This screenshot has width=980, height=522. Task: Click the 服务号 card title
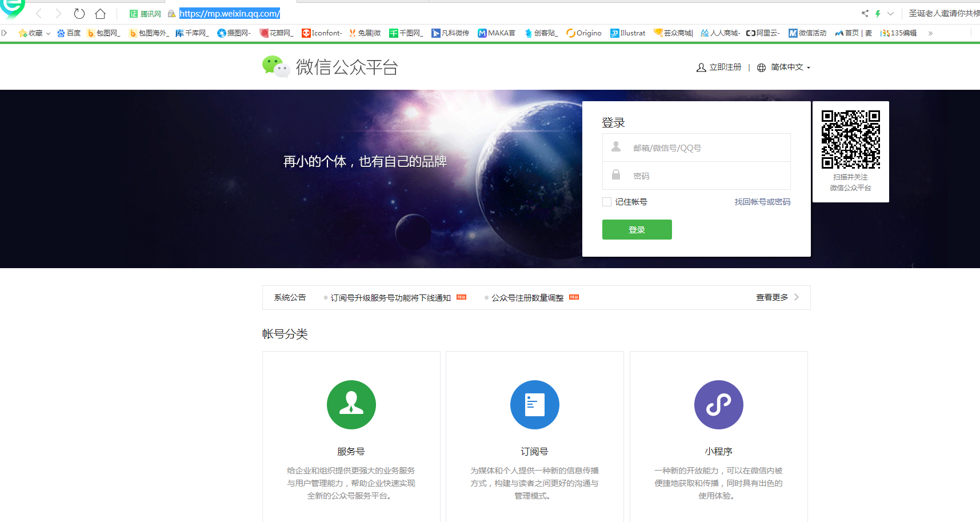coord(351,452)
